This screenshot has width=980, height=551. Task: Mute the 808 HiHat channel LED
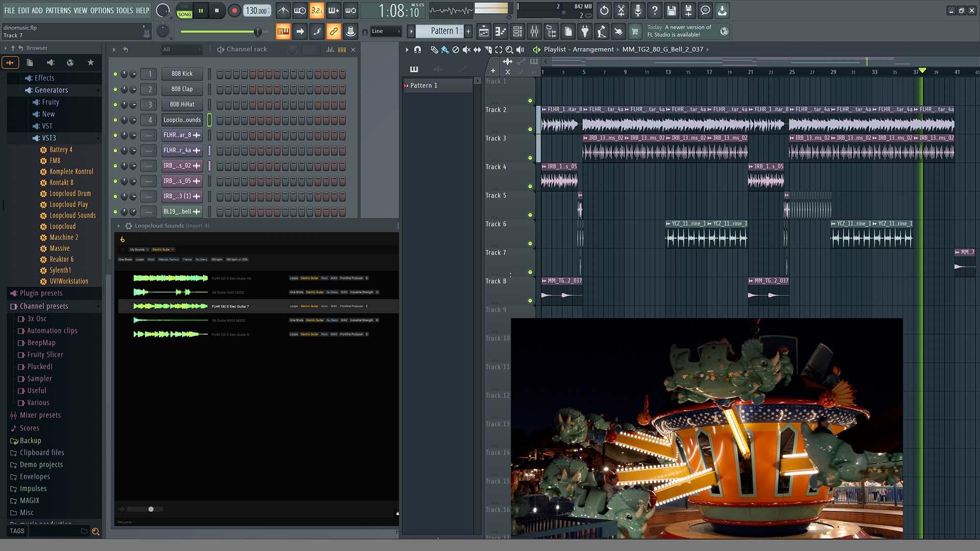point(115,105)
